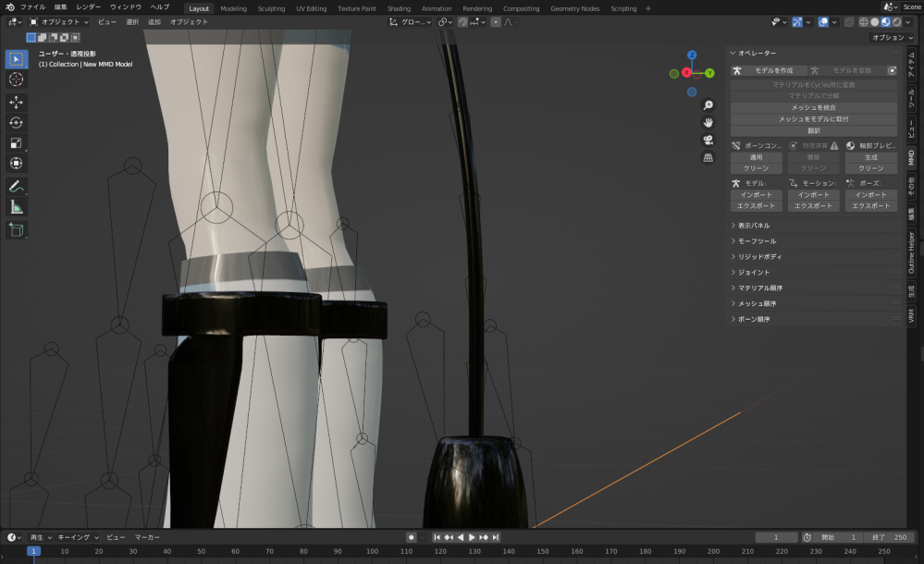Click the pan hand icon in viewport

point(708,123)
